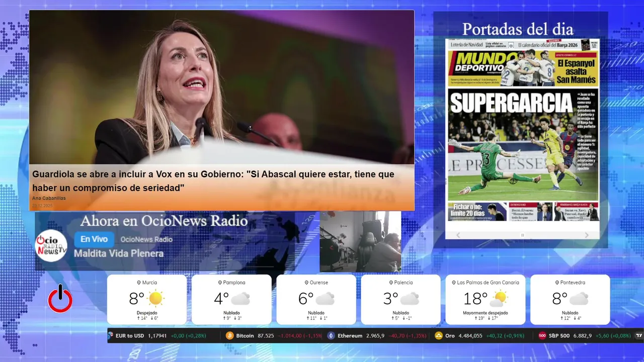Screen dimensions: 644x362
Task: Click the Maldita Vida Plenera show title
Action: (x=119, y=253)
